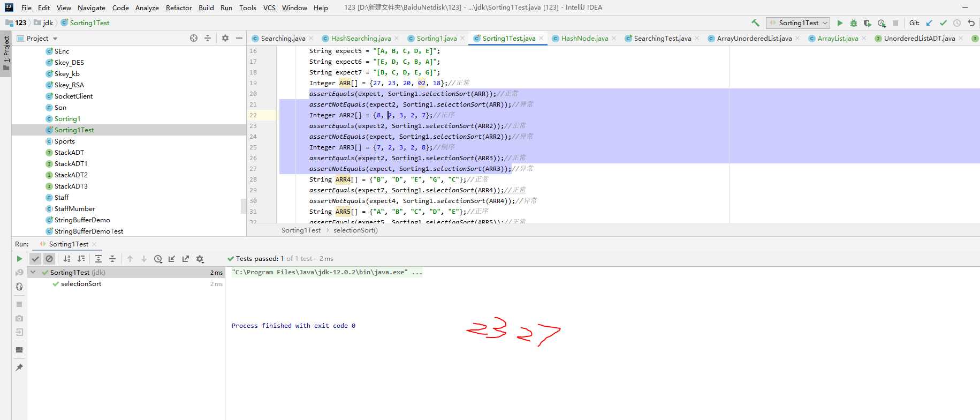Dump threads with camera icon
The image size is (980, 420).
19,318
